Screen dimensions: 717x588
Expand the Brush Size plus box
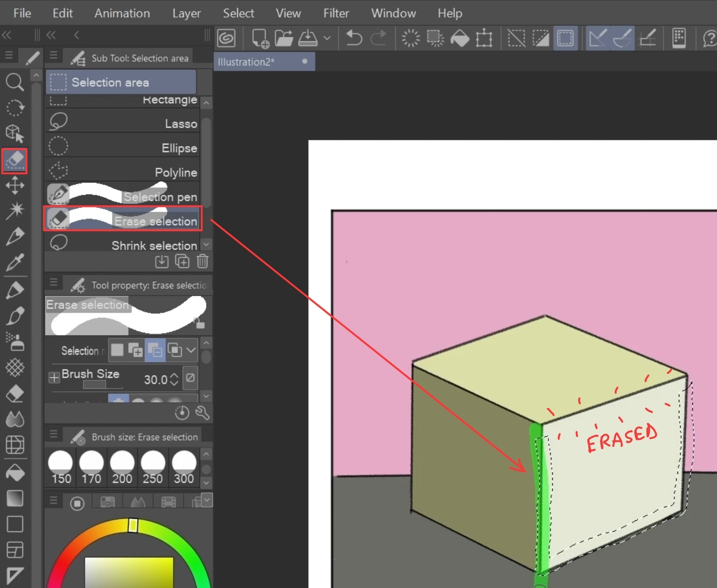click(x=54, y=377)
